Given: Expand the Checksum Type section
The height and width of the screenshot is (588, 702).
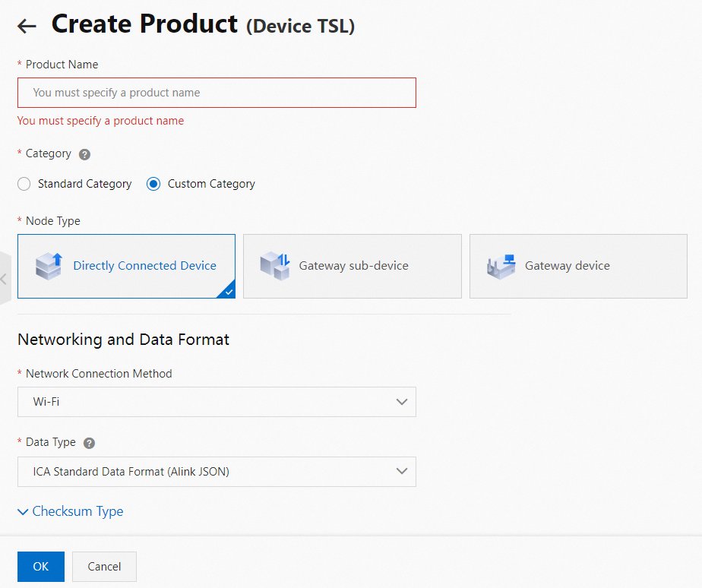Looking at the screenshot, I should [71, 511].
